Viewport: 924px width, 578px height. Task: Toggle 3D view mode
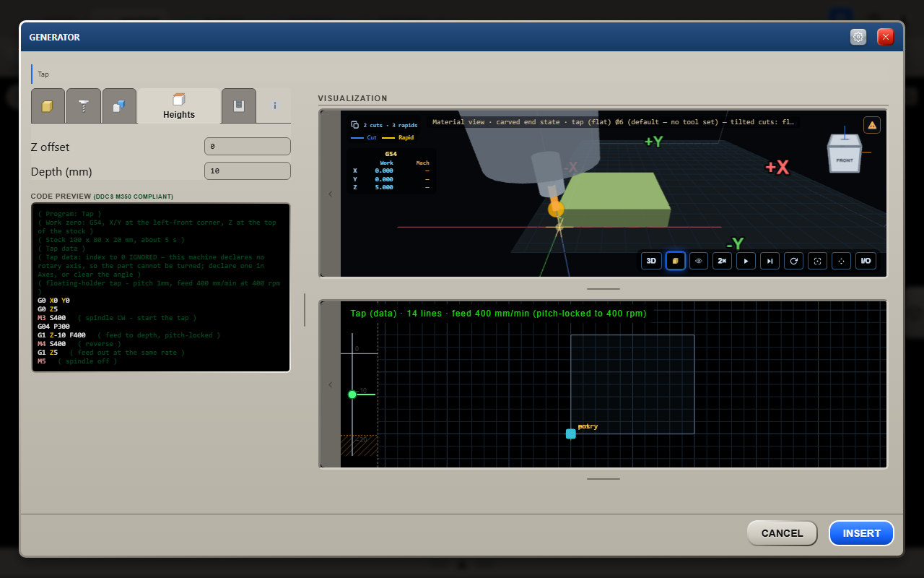[651, 261]
